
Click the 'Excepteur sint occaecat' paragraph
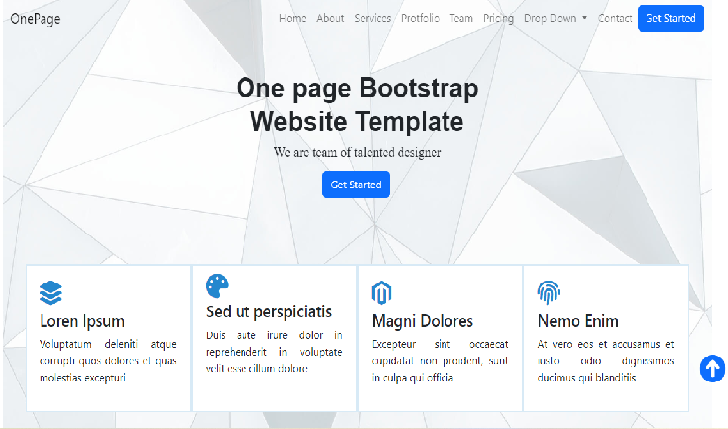pyautogui.click(x=440, y=361)
